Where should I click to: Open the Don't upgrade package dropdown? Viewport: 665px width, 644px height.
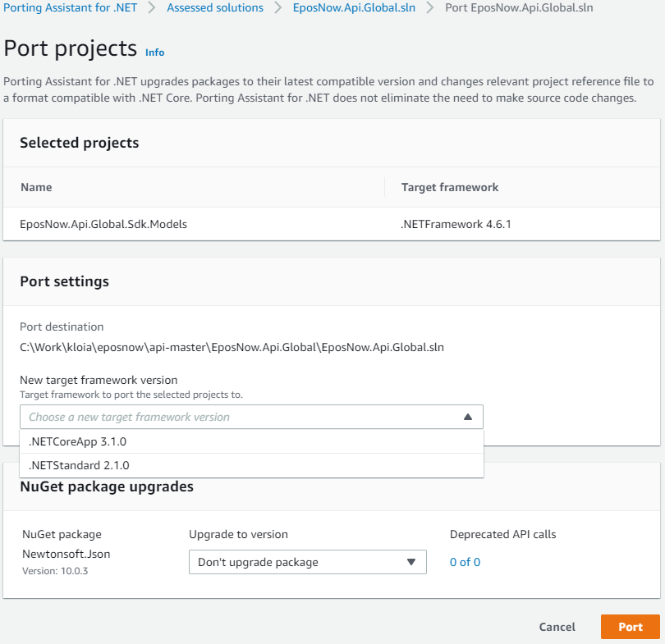[307, 562]
